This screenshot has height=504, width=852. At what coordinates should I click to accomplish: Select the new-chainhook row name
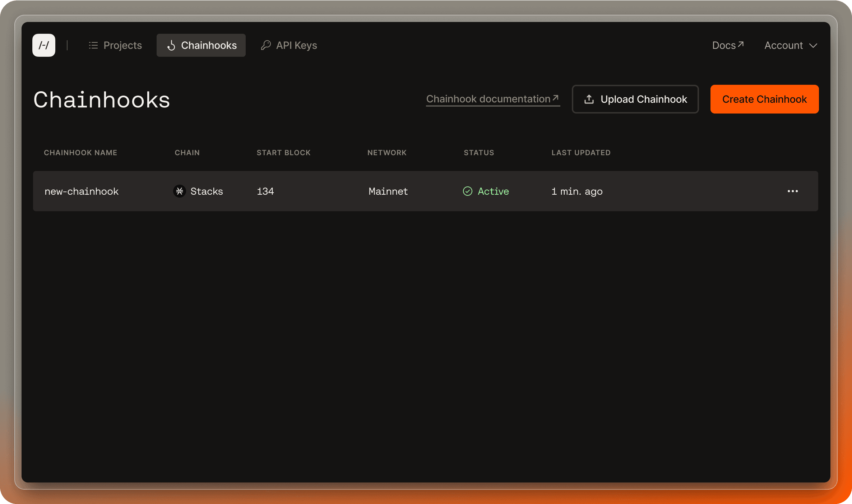(x=82, y=191)
